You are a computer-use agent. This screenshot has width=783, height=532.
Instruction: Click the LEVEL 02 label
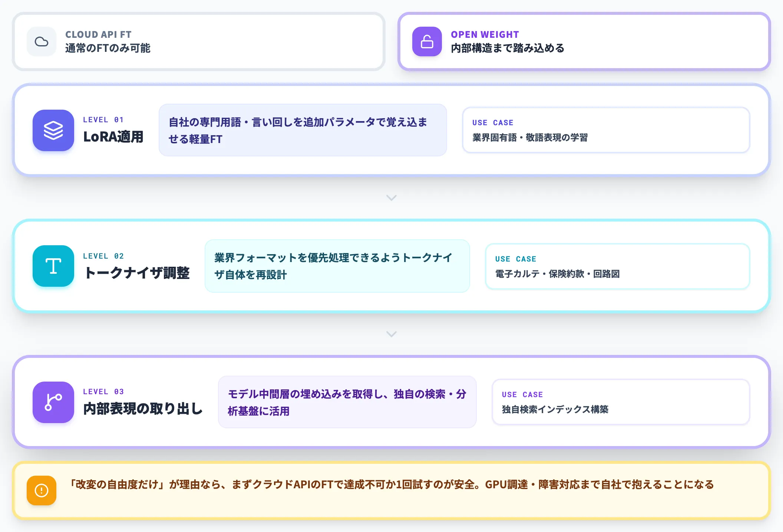coord(103,256)
